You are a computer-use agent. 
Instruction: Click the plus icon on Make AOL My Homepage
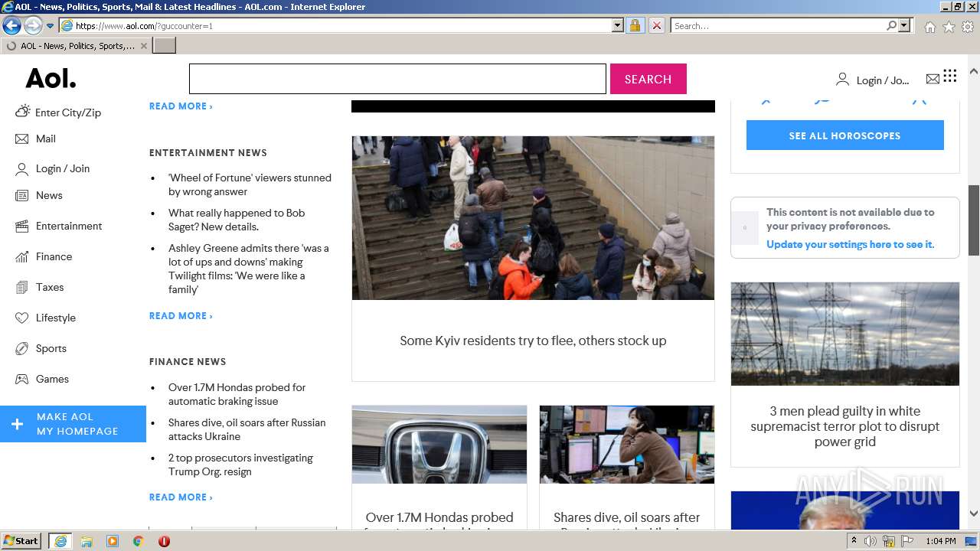17,424
